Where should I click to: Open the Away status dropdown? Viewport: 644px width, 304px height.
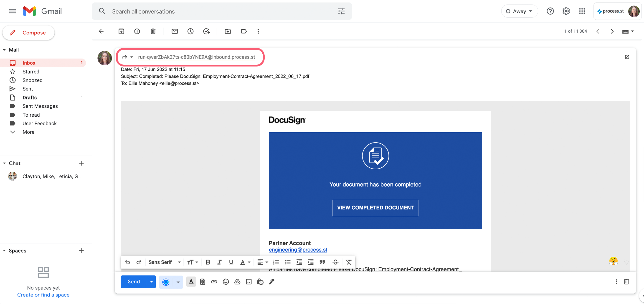tap(519, 11)
